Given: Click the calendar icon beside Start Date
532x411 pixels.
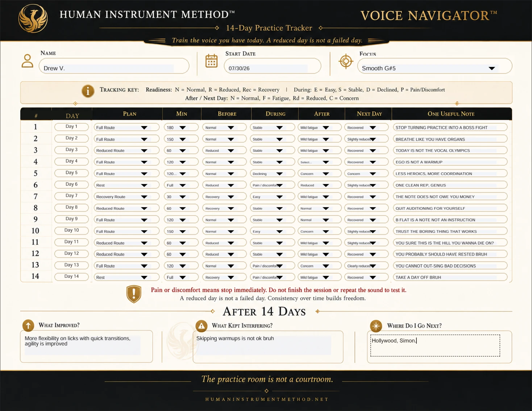Looking at the screenshot, I should tap(211, 61).
